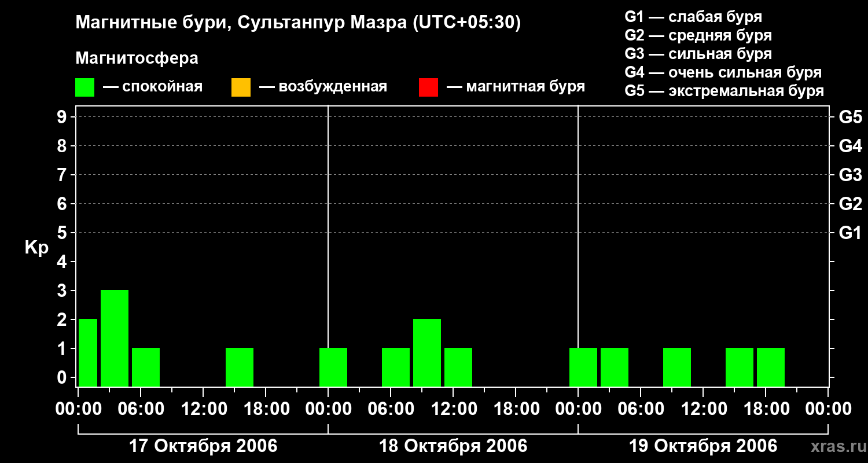Click the green 'спокойная' legend swatch
Screen dimensions: 868x463
click(84, 87)
